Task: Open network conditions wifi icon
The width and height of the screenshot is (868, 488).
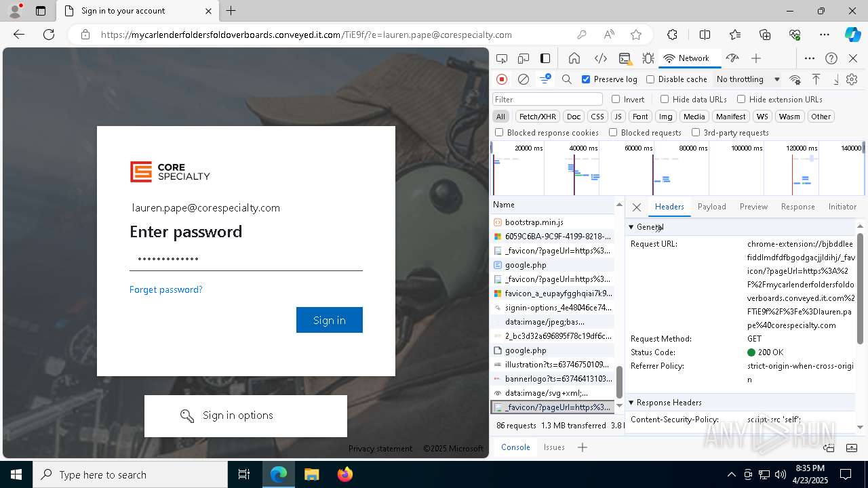Action: (x=795, y=79)
